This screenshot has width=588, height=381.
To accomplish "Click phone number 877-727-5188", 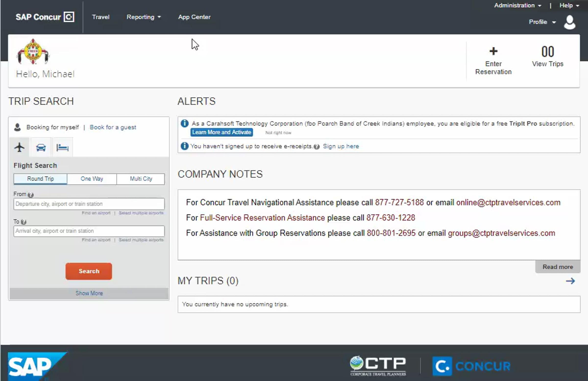I will click(399, 203).
